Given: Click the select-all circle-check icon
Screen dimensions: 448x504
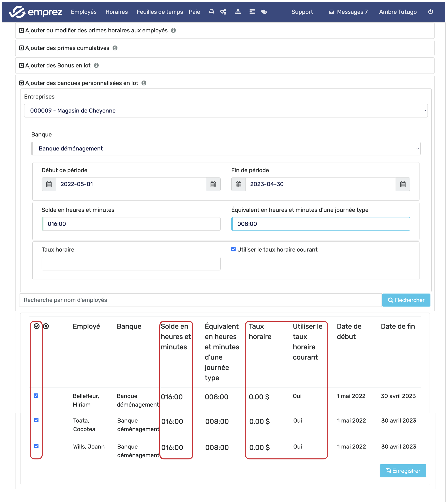Looking at the screenshot, I should coord(36,326).
